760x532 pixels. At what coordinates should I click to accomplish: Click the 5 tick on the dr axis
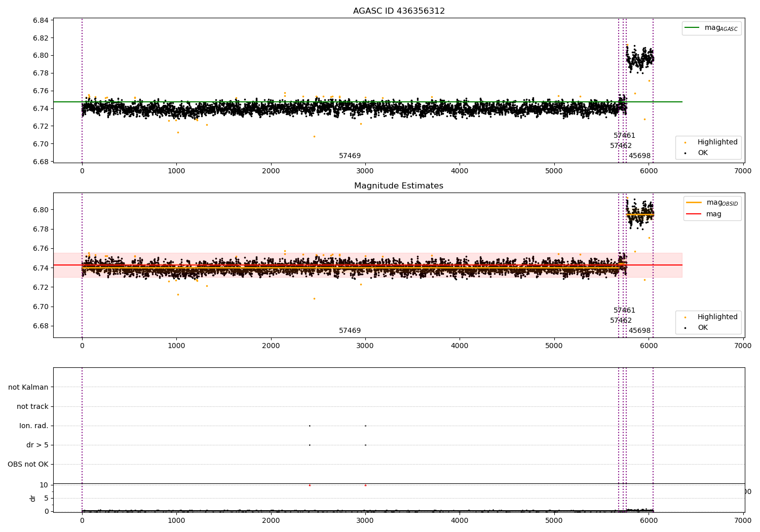[46, 498]
